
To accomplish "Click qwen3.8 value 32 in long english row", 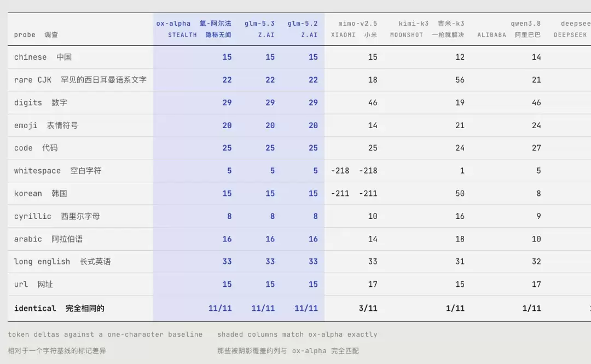I will pyautogui.click(x=536, y=262).
